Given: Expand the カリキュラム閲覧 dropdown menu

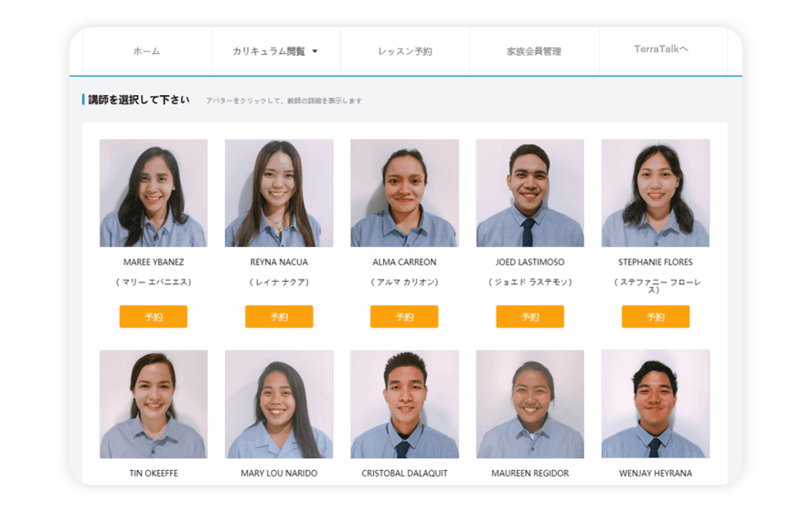Looking at the screenshot, I should tap(275, 51).
